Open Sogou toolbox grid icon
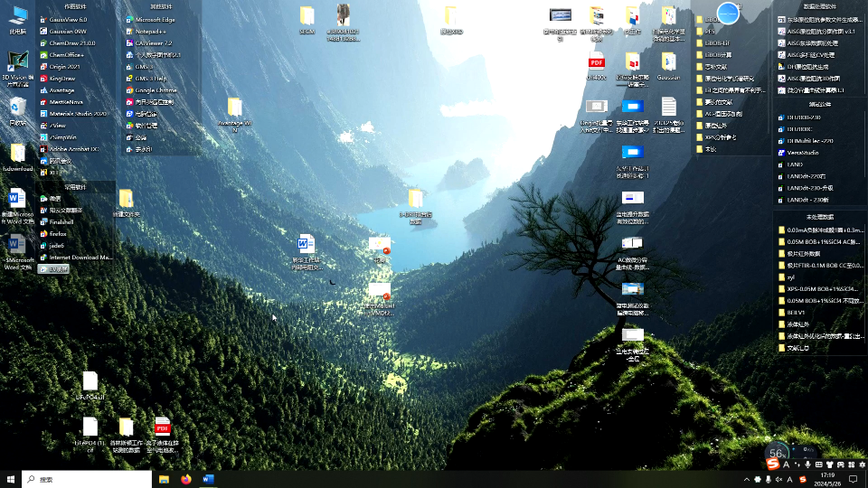Image resolution: width=868 pixels, height=488 pixels. pos(852,465)
